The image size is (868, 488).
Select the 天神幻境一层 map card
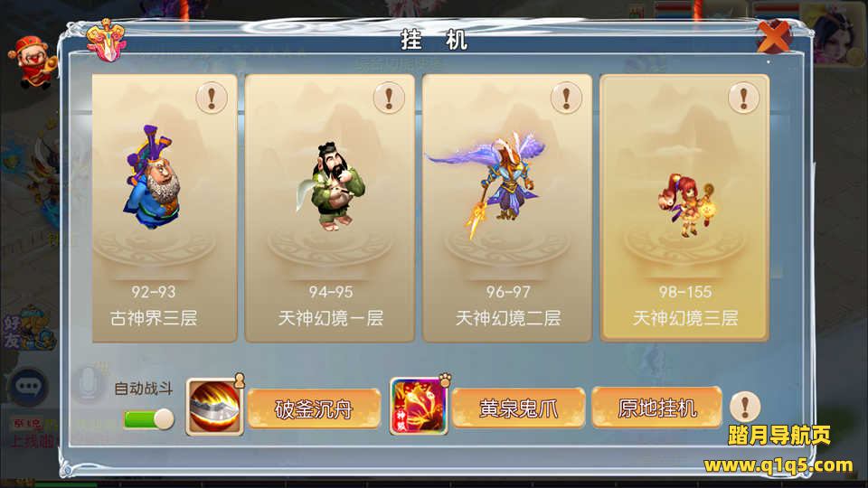click(x=330, y=208)
